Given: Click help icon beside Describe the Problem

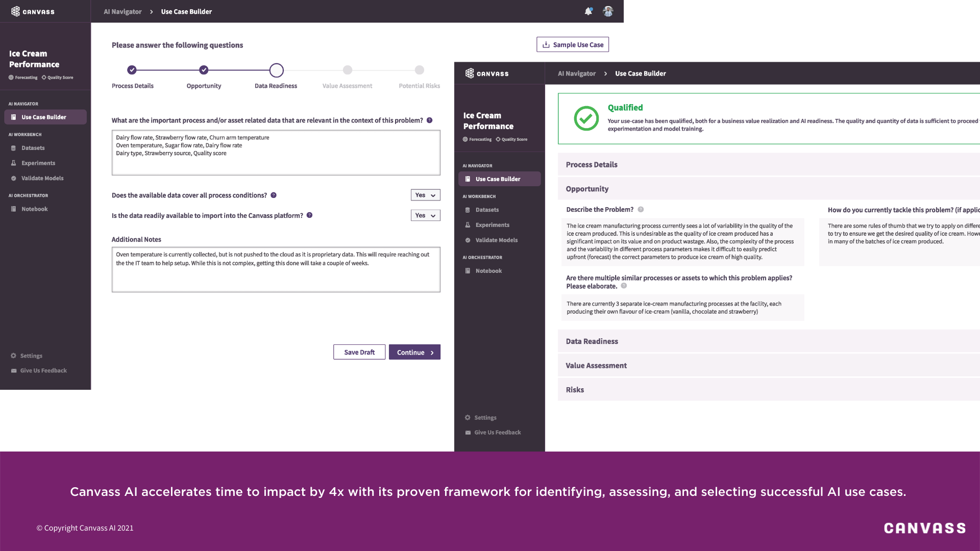Looking at the screenshot, I should pyautogui.click(x=641, y=210).
